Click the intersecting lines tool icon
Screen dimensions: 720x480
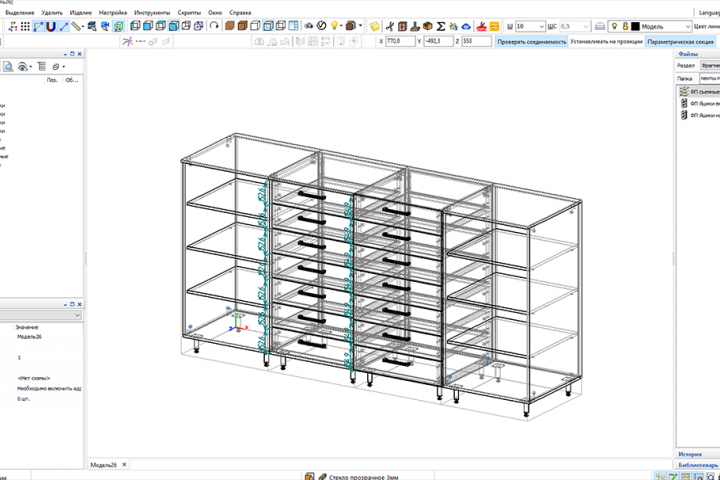pos(128,42)
